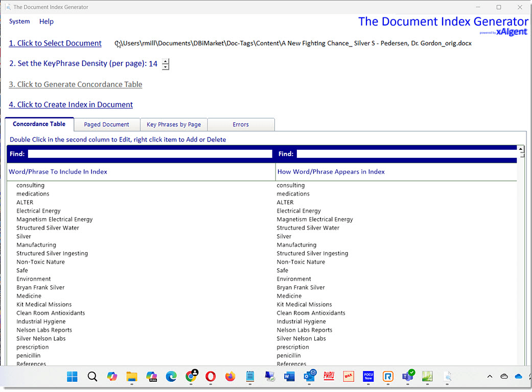532x392 pixels.
Task: Open the System menu
Action: pos(19,21)
